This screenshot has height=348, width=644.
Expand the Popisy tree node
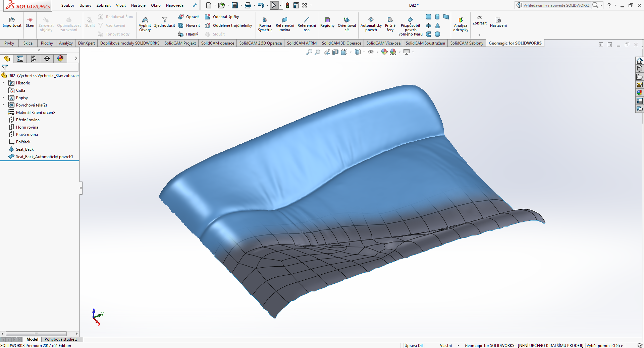tap(3, 97)
